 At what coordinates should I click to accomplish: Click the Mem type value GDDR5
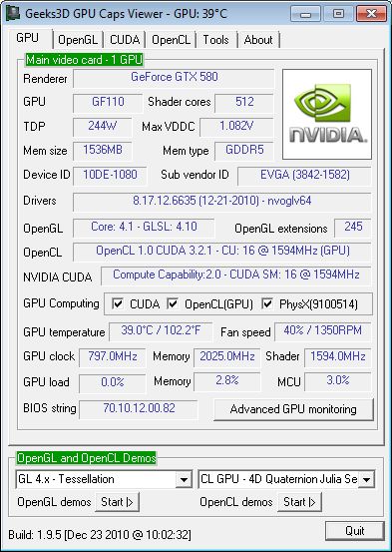click(x=244, y=151)
